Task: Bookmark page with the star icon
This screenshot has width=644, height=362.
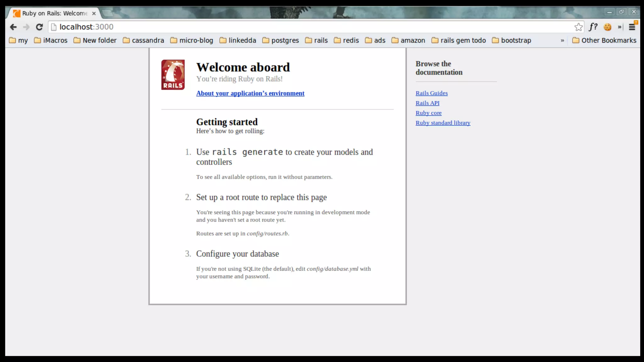Action: coord(578,27)
